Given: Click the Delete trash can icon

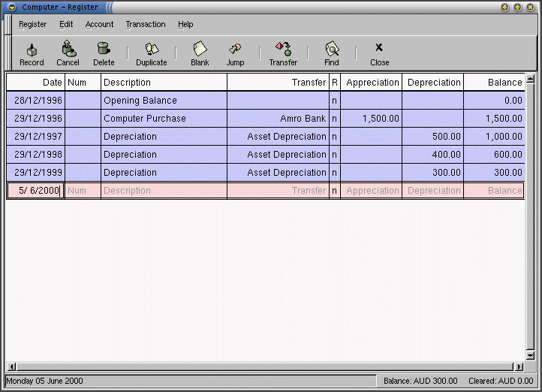Looking at the screenshot, I should (x=104, y=50).
